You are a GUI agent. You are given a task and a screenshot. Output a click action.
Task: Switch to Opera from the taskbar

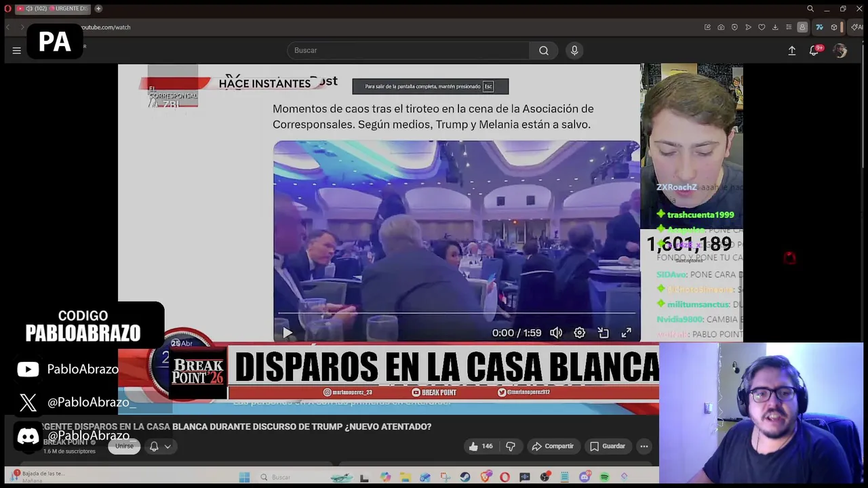point(505,477)
